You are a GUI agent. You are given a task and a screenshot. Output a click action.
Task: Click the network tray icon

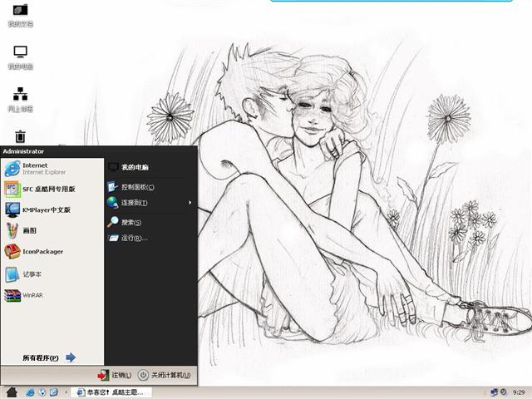[x=494, y=392]
